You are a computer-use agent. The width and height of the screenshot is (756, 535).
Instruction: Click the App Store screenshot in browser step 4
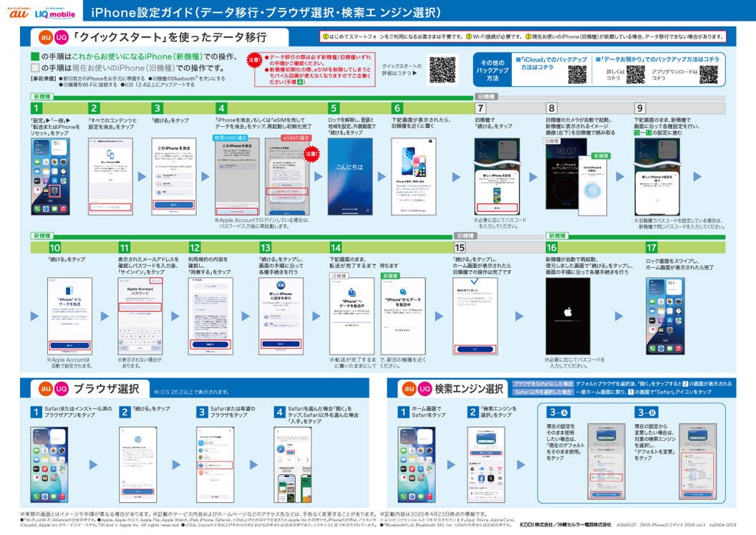293,465
